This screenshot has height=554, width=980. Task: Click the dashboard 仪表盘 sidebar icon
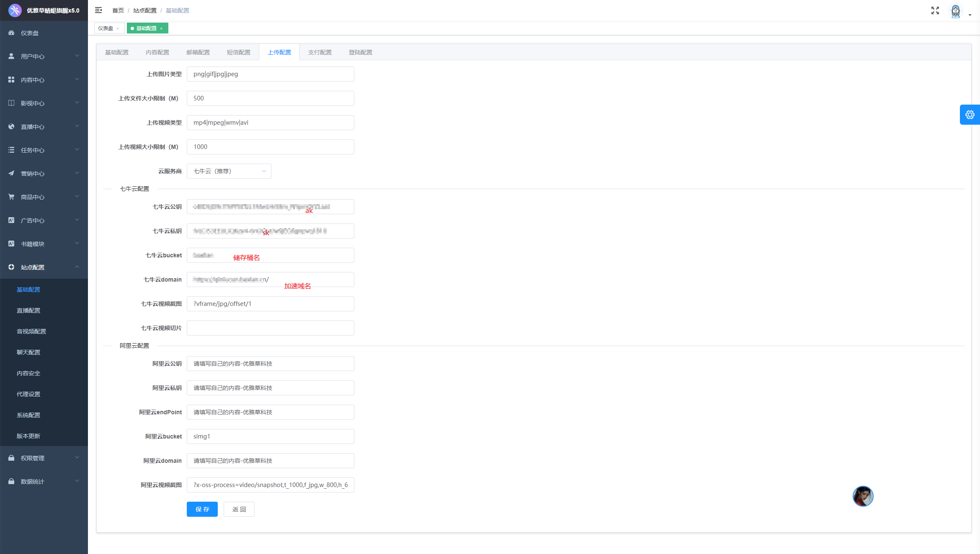click(11, 33)
